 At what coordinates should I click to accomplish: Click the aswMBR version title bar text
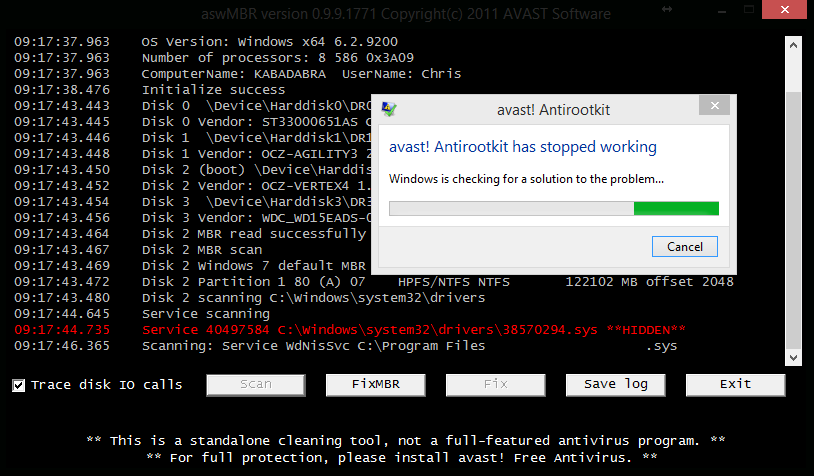click(x=406, y=13)
